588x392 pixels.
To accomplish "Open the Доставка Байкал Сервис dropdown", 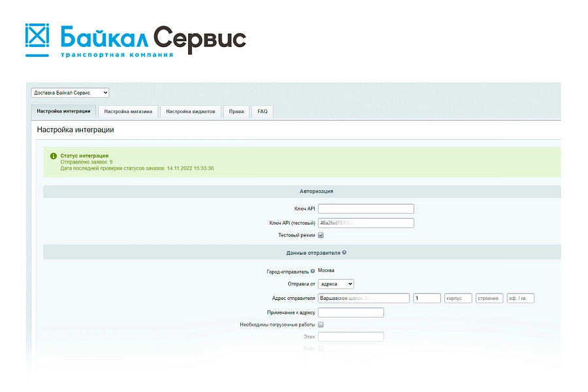I will click(70, 93).
